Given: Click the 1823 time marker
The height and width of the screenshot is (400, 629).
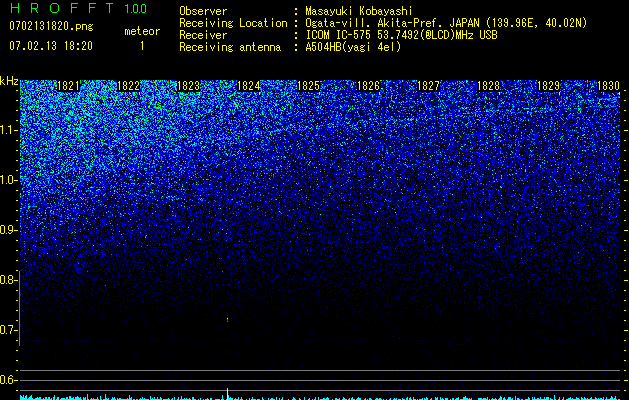Looking at the screenshot, I should [x=189, y=86].
